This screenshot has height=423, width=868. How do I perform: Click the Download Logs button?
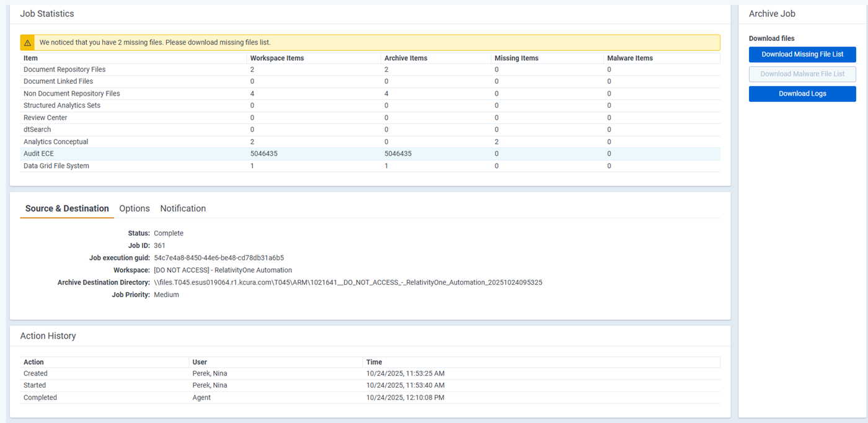tap(802, 94)
